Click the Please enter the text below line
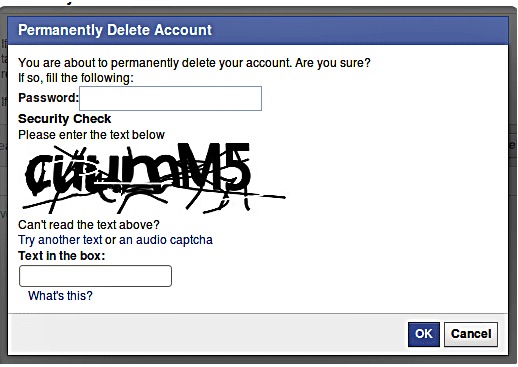The width and height of the screenshot is (518, 367). tap(91, 135)
